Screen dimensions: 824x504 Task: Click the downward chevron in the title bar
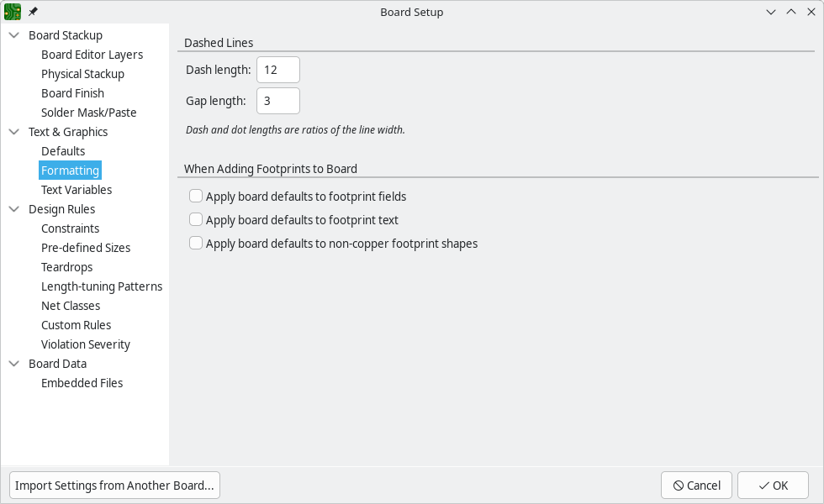pyautogui.click(x=771, y=12)
